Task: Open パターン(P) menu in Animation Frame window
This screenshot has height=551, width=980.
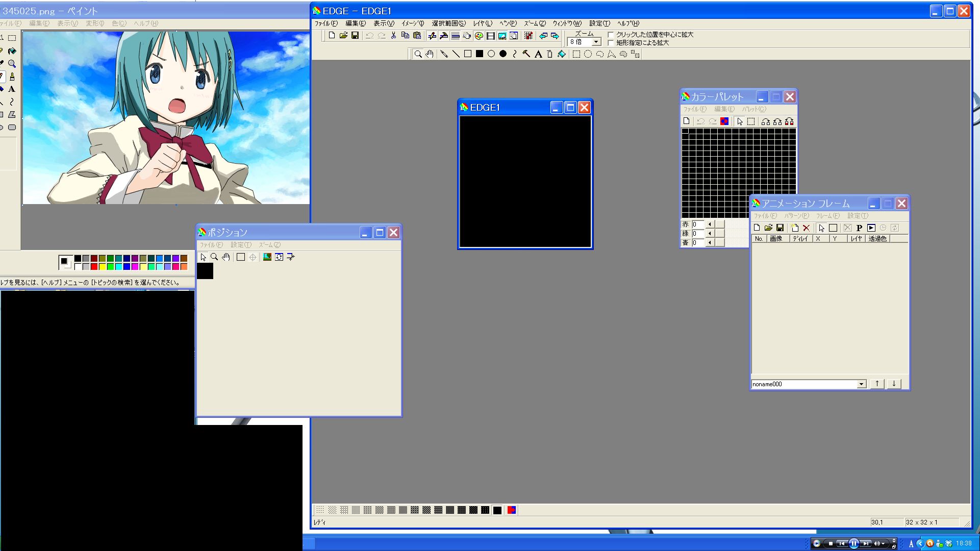Action: [x=796, y=216]
